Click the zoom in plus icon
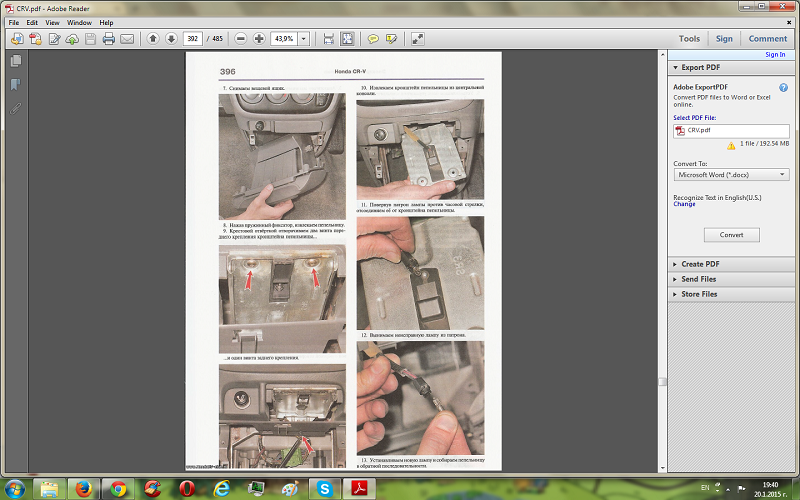 [x=259, y=39]
